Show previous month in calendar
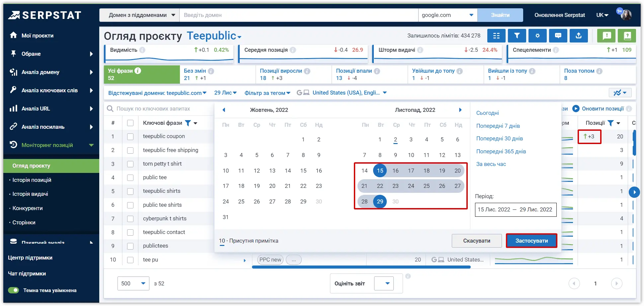The image size is (644, 306). [224, 110]
